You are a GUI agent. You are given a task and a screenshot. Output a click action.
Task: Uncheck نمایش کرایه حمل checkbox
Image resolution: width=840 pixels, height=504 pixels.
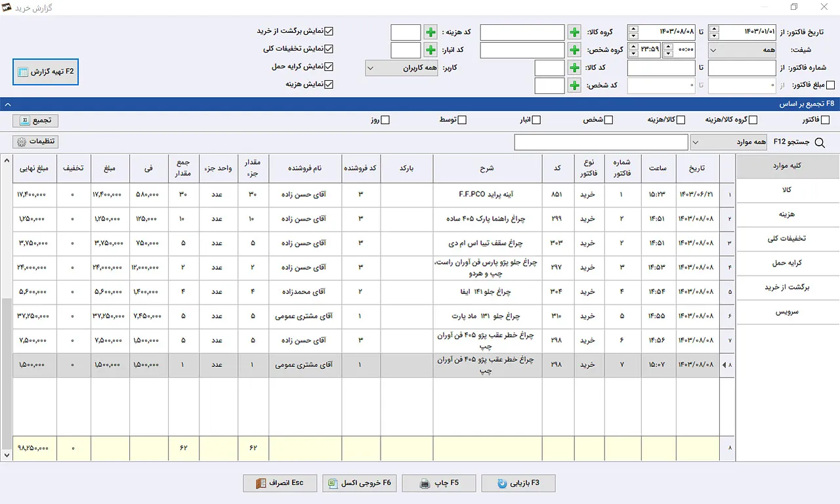click(329, 66)
